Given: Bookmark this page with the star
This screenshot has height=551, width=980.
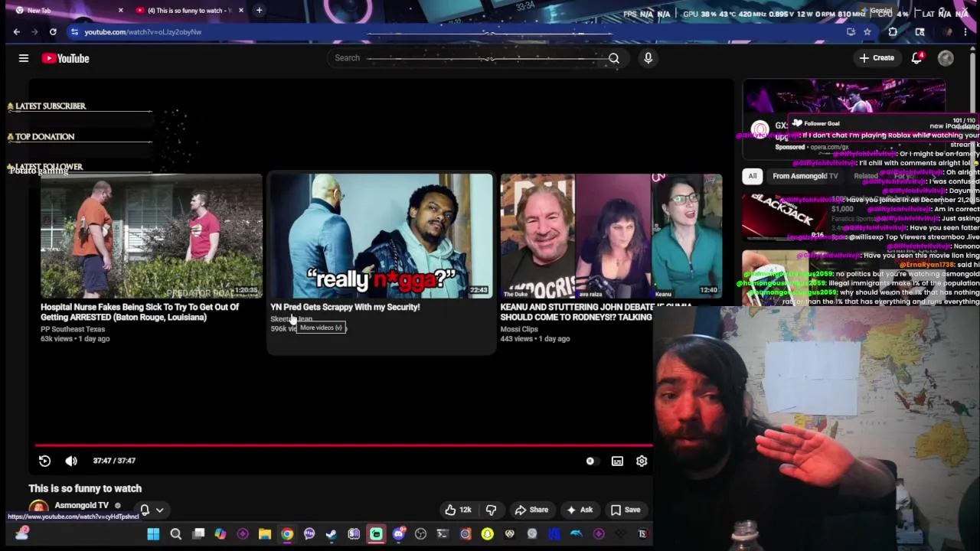Looking at the screenshot, I should click(867, 32).
